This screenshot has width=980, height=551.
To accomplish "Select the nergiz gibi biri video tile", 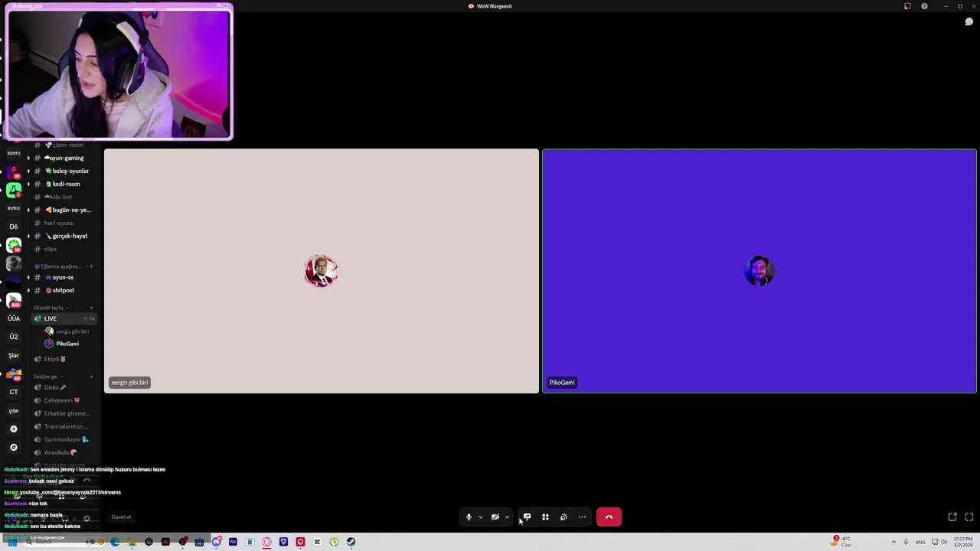I will [x=322, y=271].
